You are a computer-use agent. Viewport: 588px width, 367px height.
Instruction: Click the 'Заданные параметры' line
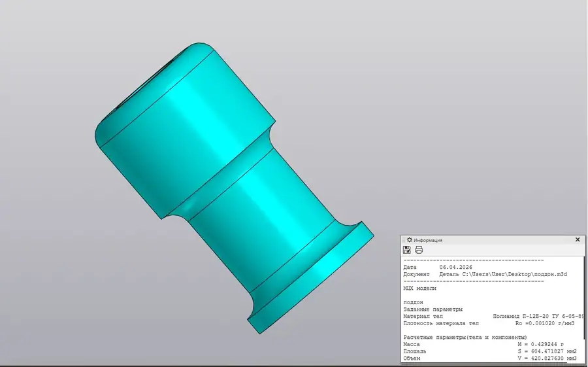(433, 309)
